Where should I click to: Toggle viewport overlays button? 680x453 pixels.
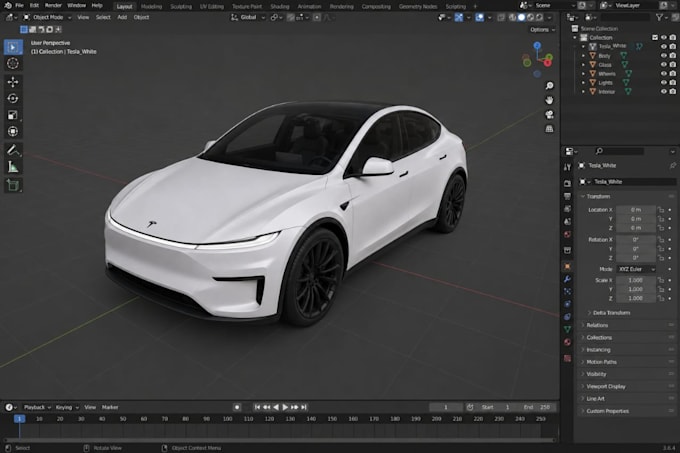click(x=479, y=17)
